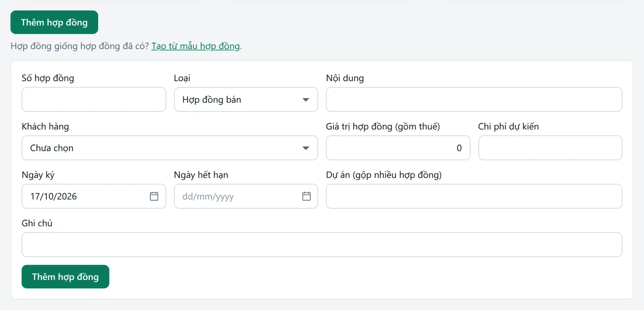644x310 pixels.
Task: Click the Loại field label
Action: click(x=182, y=78)
